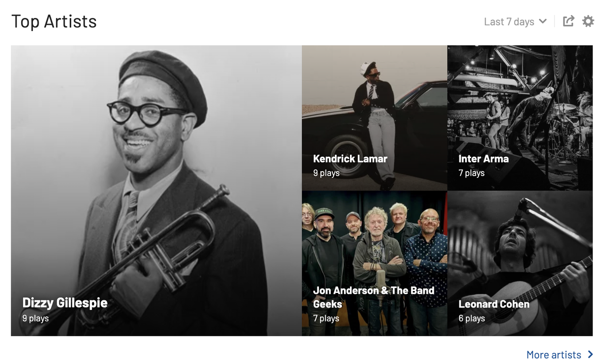603x364 pixels.
Task: Open the Leonard Cohen artist name link
Action: coord(494,304)
